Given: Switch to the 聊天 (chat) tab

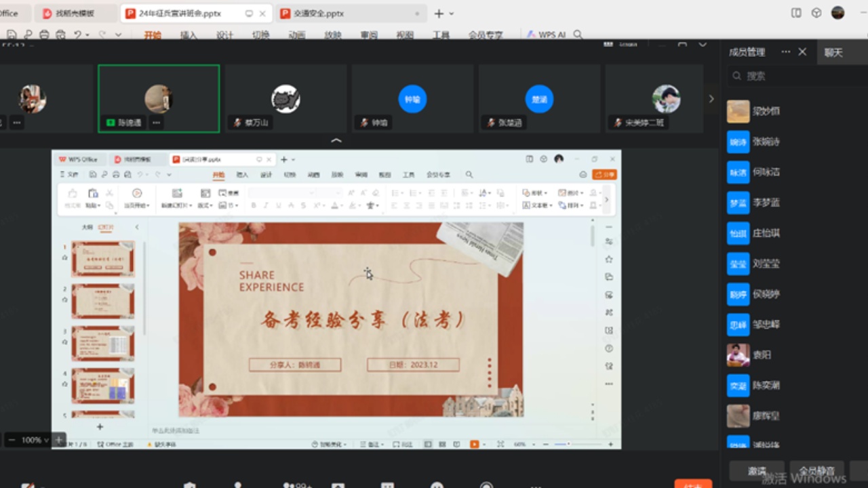Looking at the screenshot, I should click(x=833, y=53).
